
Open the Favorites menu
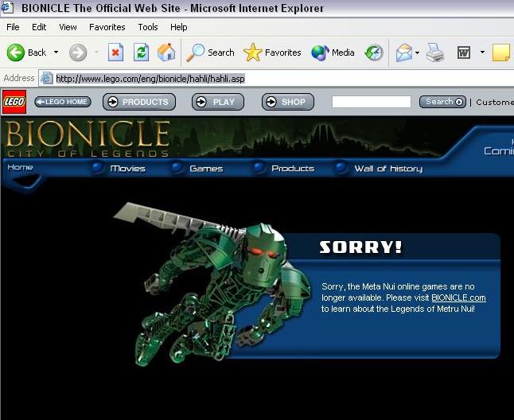(107, 27)
